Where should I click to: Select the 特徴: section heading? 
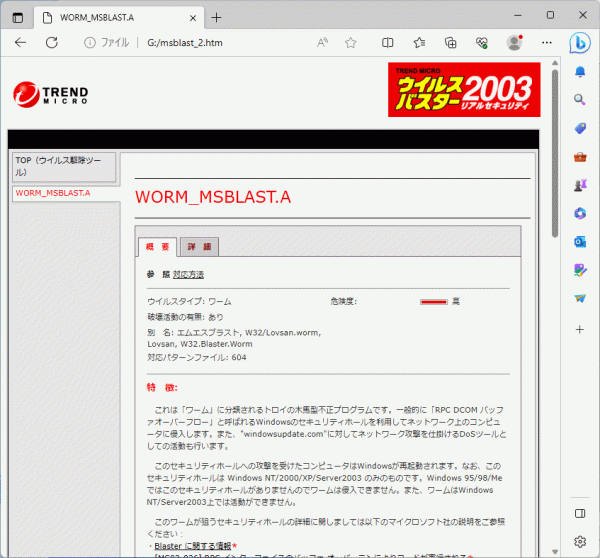[162, 388]
